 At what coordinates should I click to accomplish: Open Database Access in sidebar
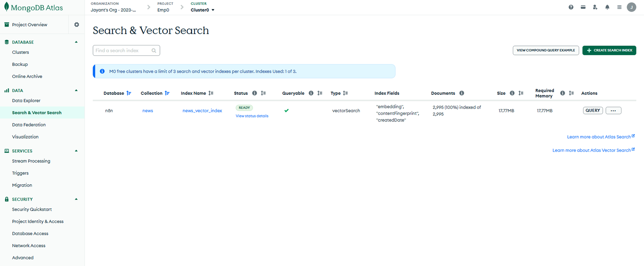pos(30,233)
